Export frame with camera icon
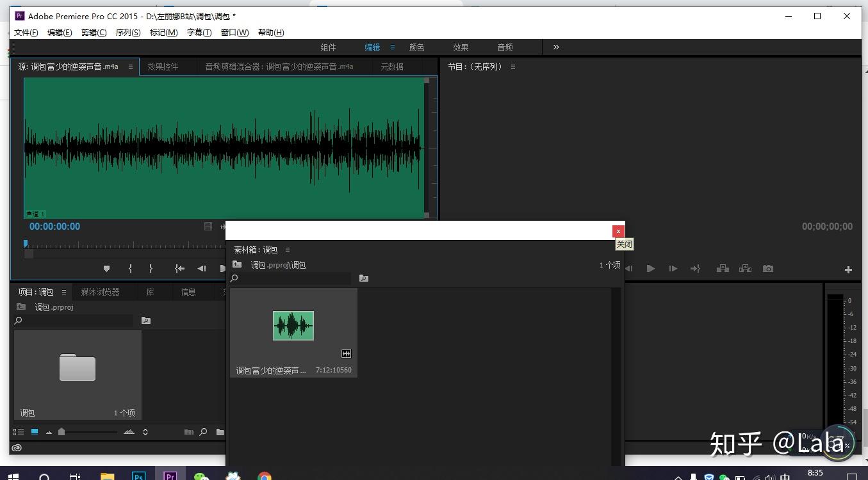The width and height of the screenshot is (868, 480). (768, 269)
